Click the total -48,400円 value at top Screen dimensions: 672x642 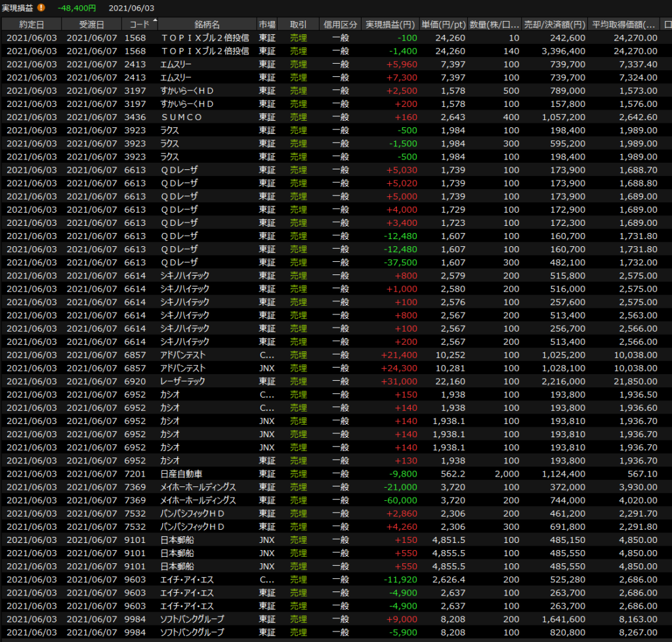click(76, 8)
